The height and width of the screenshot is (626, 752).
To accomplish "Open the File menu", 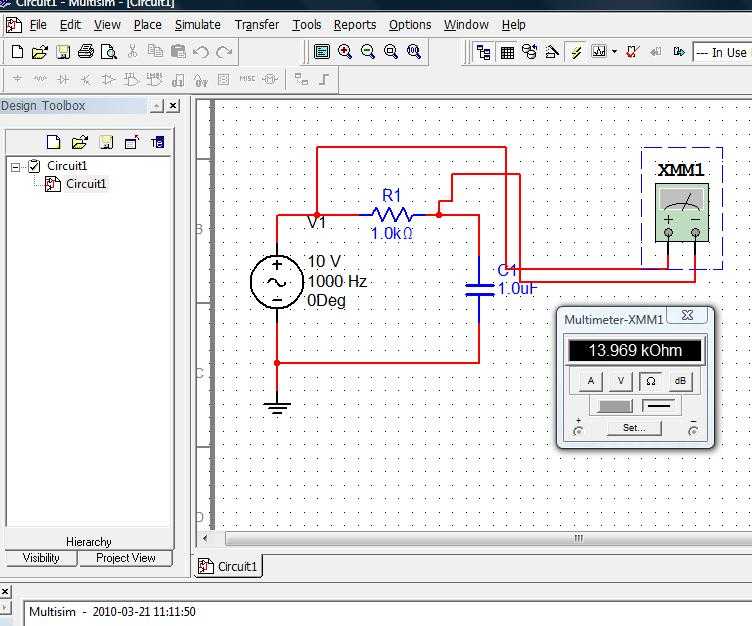I will click(x=38, y=24).
